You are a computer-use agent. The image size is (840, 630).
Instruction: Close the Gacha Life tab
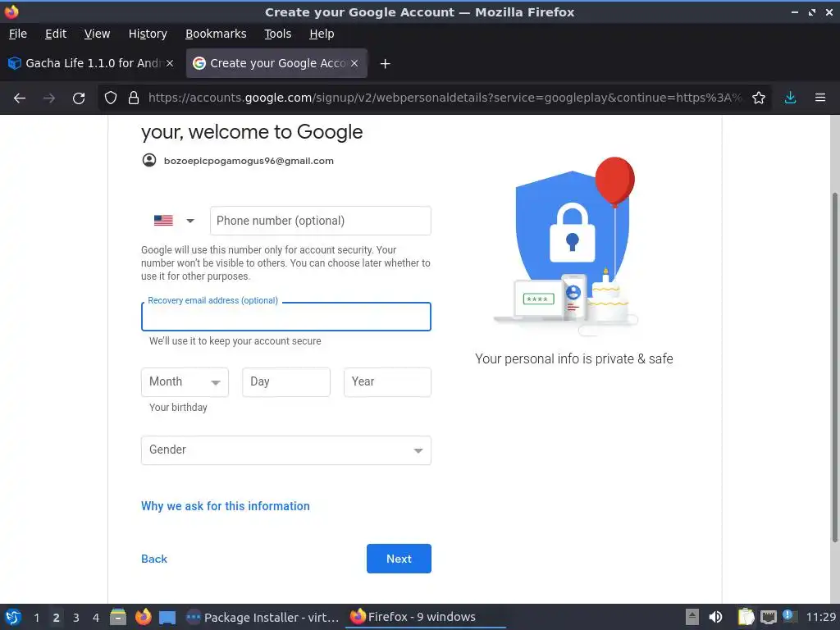pyautogui.click(x=170, y=63)
